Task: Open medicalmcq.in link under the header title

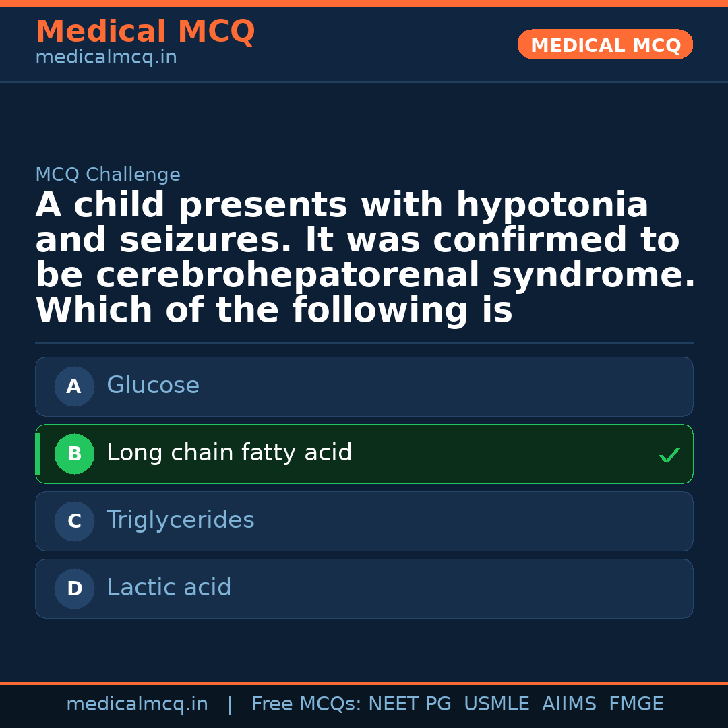Action: click(x=106, y=58)
